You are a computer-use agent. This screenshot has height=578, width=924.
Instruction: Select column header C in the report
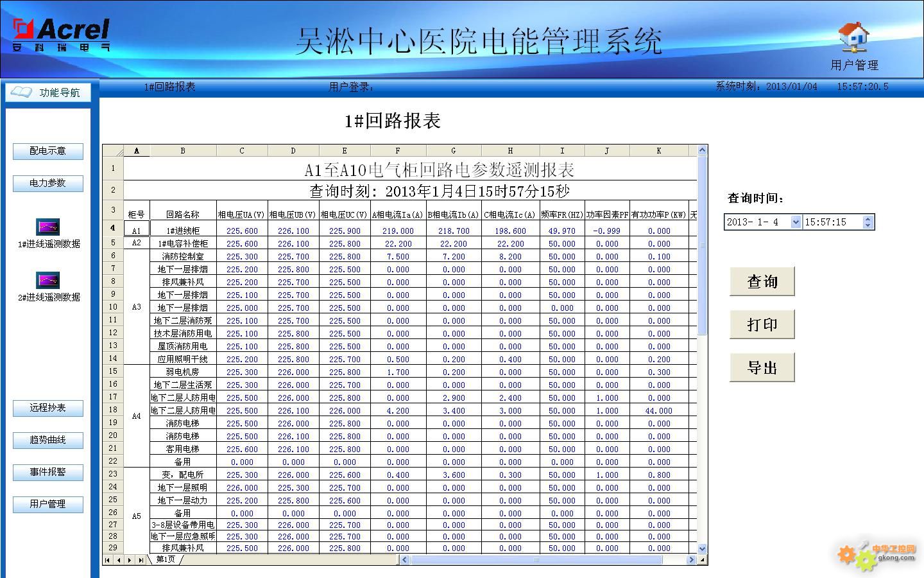242,151
